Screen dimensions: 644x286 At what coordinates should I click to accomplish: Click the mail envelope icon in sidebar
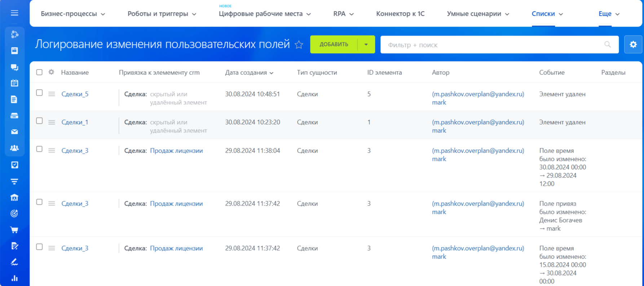(x=14, y=132)
